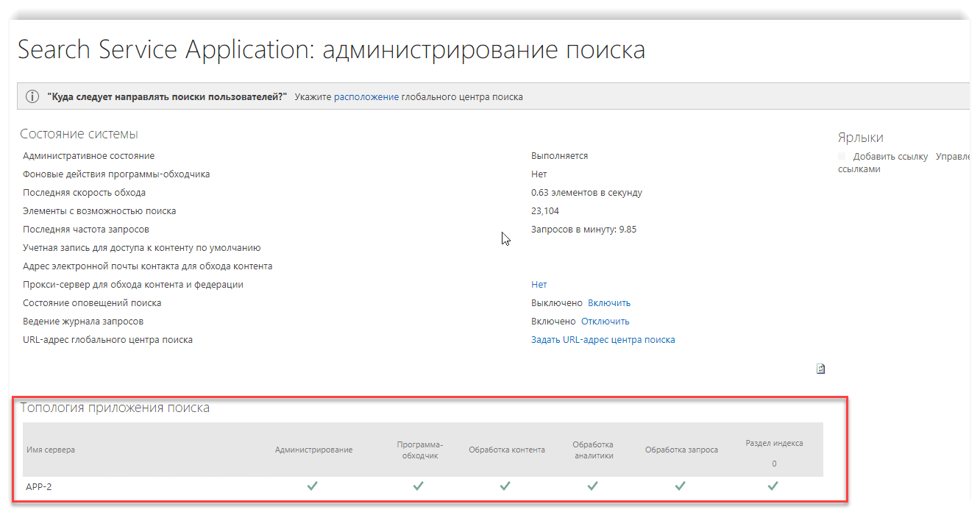Click the icon beside Добавить ссылку
This screenshot has width=980, height=518.
click(x=842, y=157)
